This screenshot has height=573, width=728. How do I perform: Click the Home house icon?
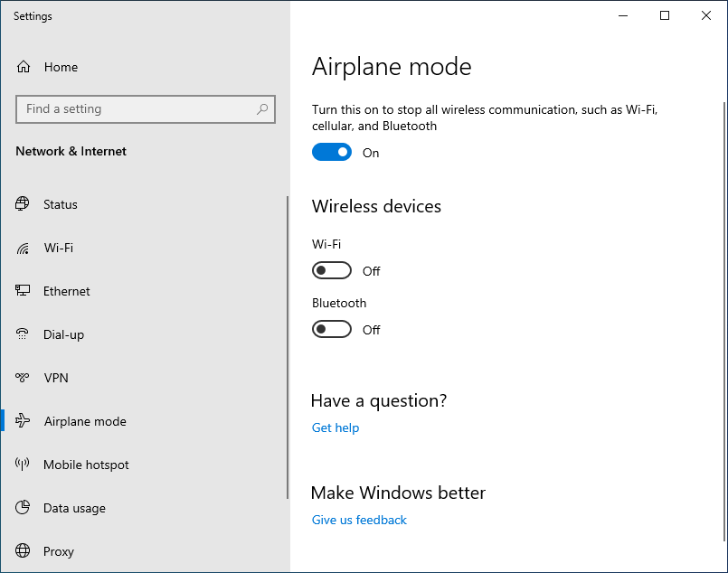[x=24, y=67]
